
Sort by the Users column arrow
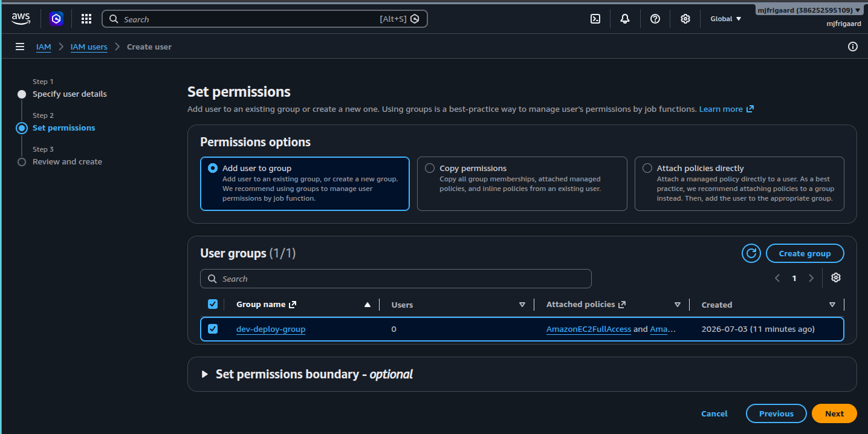click(522, 305)
